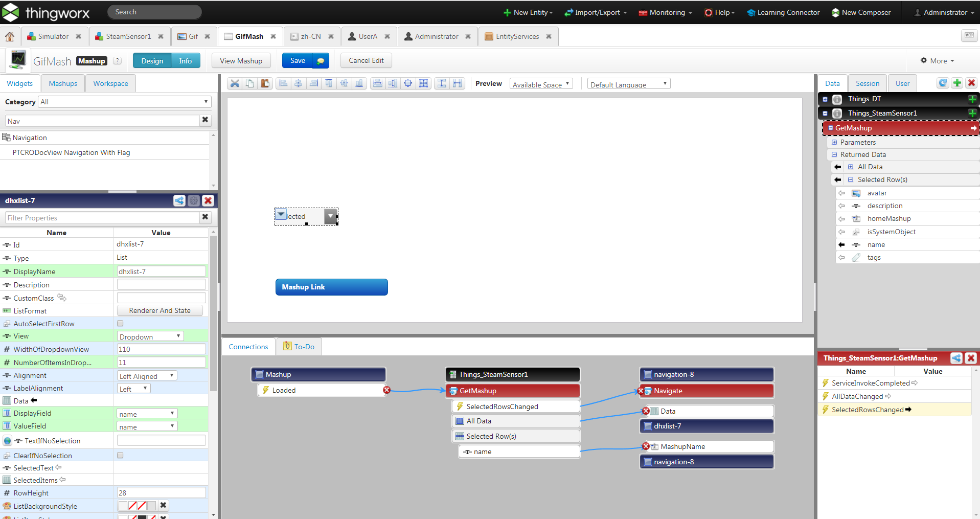Viewport: 980px width, 519px height.
Task: Open the User data tab
Action: click(902, 83)
